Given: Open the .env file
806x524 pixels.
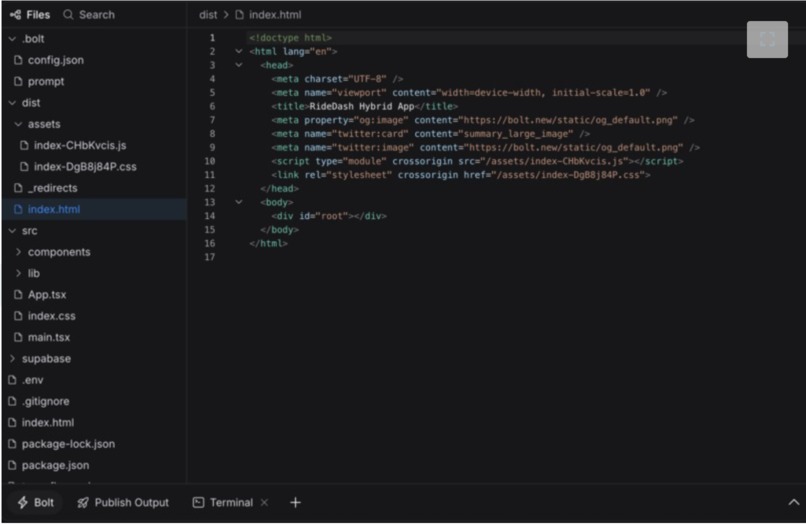Looking at the screenshot, I should pyautogui.click(x=32, y=381).
